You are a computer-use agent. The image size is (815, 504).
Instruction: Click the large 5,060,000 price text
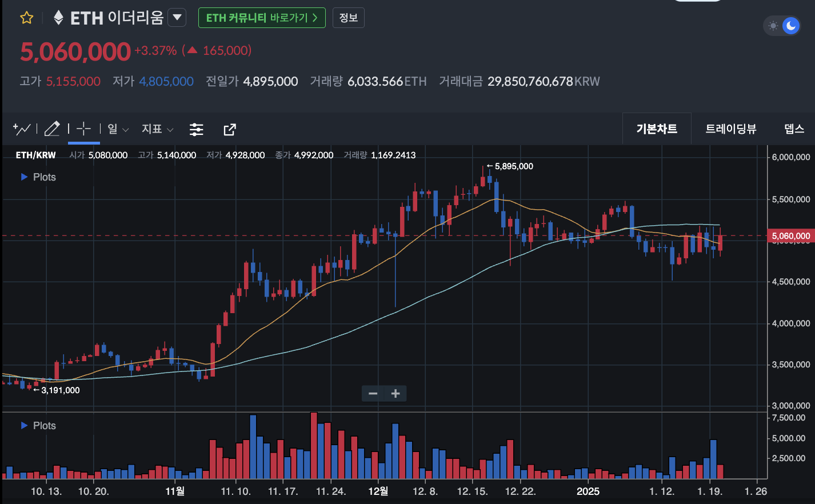point(75,51)
